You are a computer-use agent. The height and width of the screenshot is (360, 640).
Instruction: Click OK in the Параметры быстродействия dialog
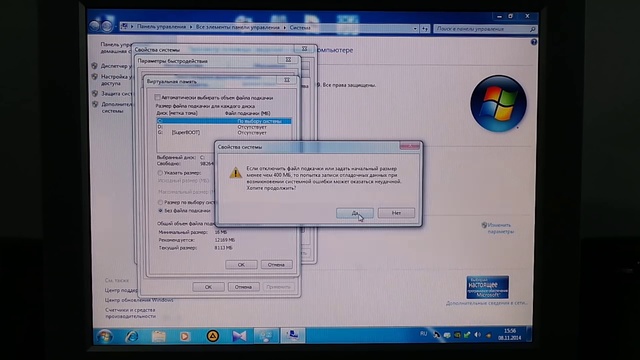click(208, 287)
